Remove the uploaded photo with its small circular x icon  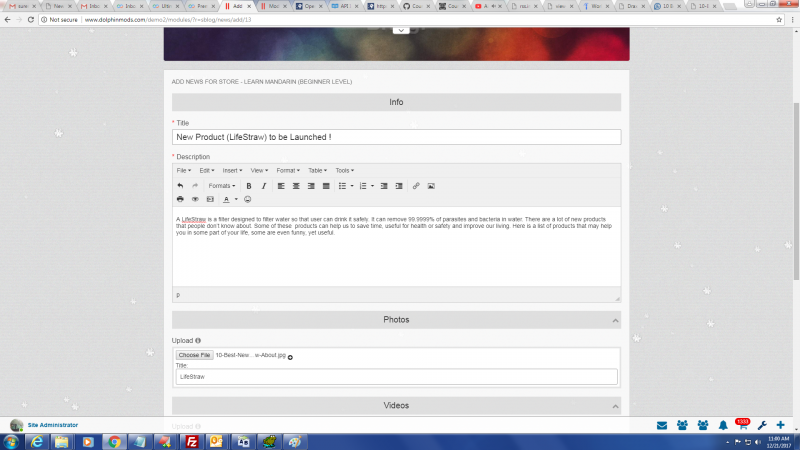(x=290, y=357)
